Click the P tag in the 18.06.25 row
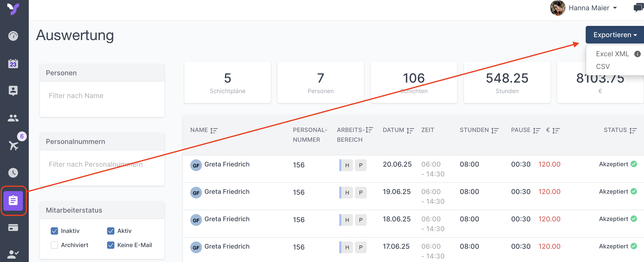This screenshot has width=644, height=262. pos(361,220)
